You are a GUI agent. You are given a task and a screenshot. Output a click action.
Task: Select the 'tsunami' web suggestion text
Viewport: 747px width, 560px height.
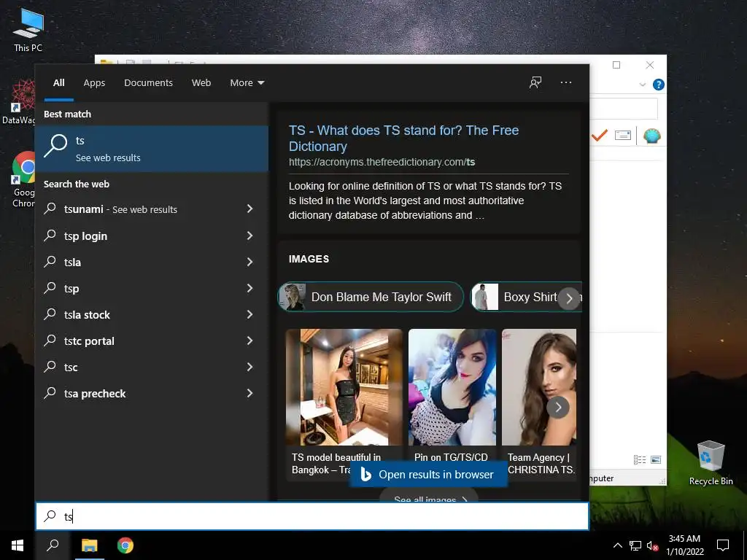coord(84,209)
